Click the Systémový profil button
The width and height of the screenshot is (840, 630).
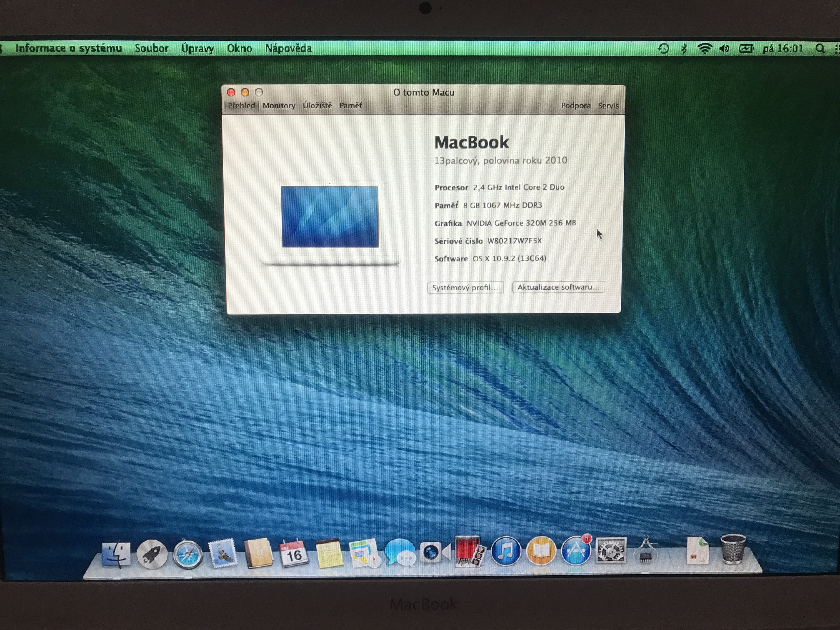pyautogui.click(x=465, y=287)
